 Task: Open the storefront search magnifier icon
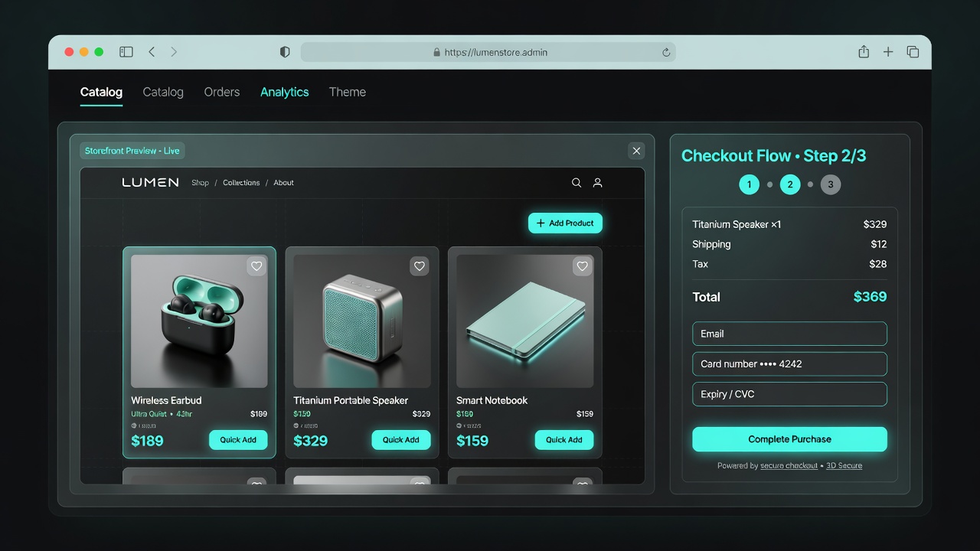(x=577, y=183)
